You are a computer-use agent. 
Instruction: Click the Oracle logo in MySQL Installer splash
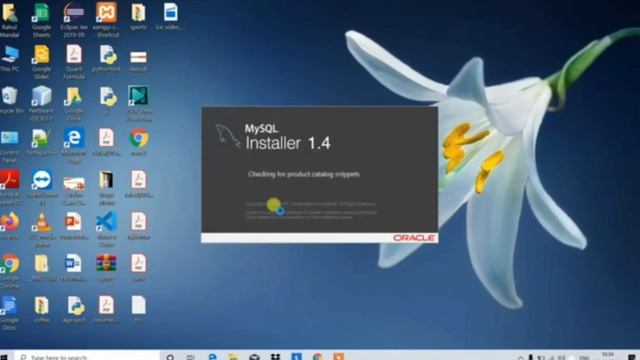(x=414, y=238)
